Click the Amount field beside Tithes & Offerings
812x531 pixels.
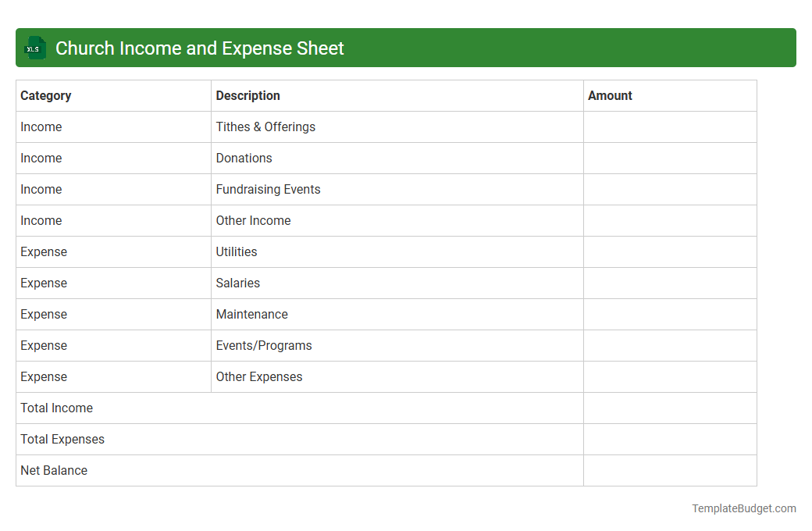click(669, 127)
